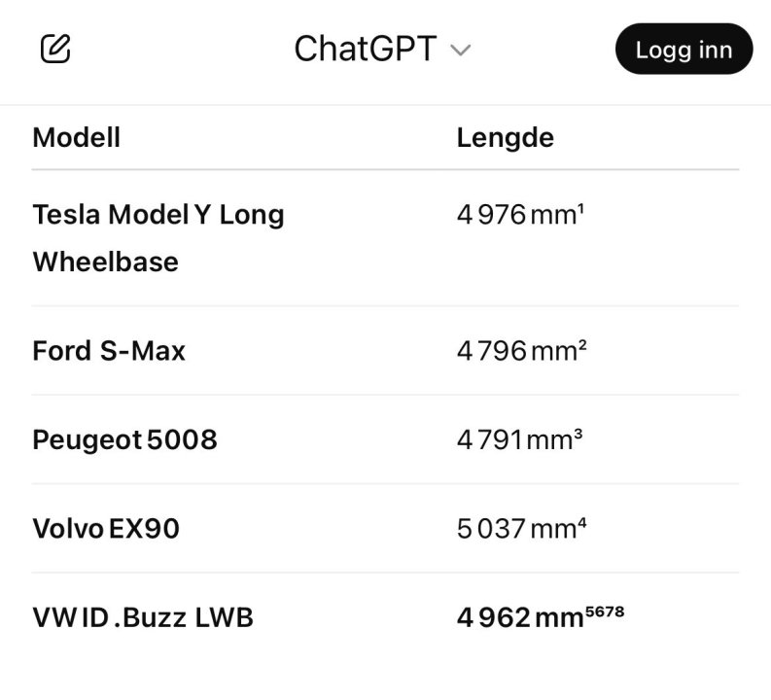Image resolution: width=771 pixels, height=700 pixels.
Task: Select the Tesla Model Y Long Wheelbase cell
Action: pos(158,237)
